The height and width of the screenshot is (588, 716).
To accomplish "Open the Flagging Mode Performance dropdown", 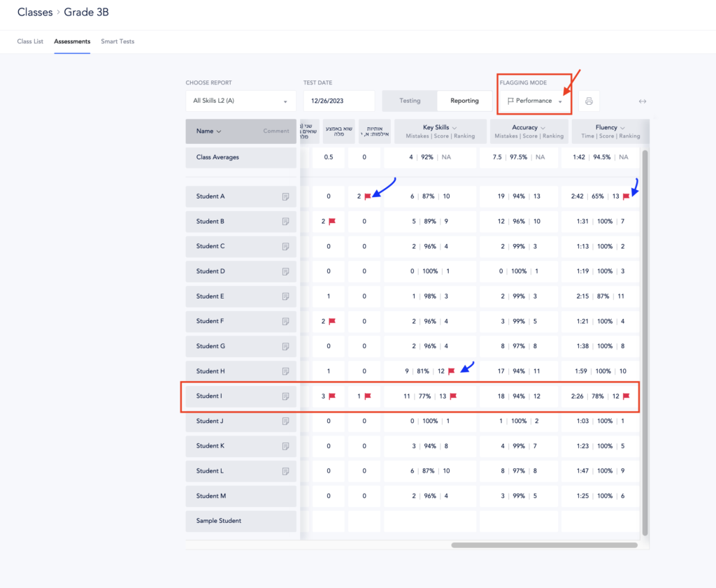I will tap(534, 101).
